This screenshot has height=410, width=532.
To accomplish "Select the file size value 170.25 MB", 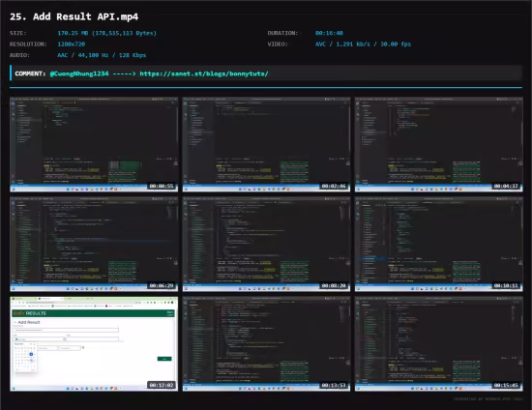I will (x=106, y=33).
